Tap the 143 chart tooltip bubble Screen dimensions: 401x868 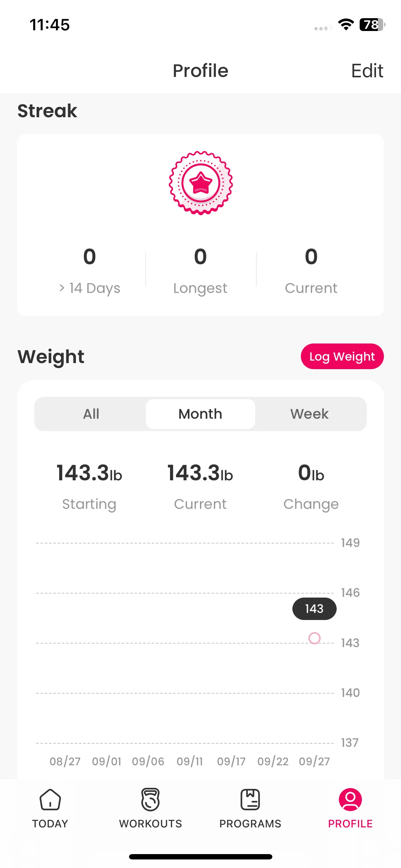coord(314,609)
